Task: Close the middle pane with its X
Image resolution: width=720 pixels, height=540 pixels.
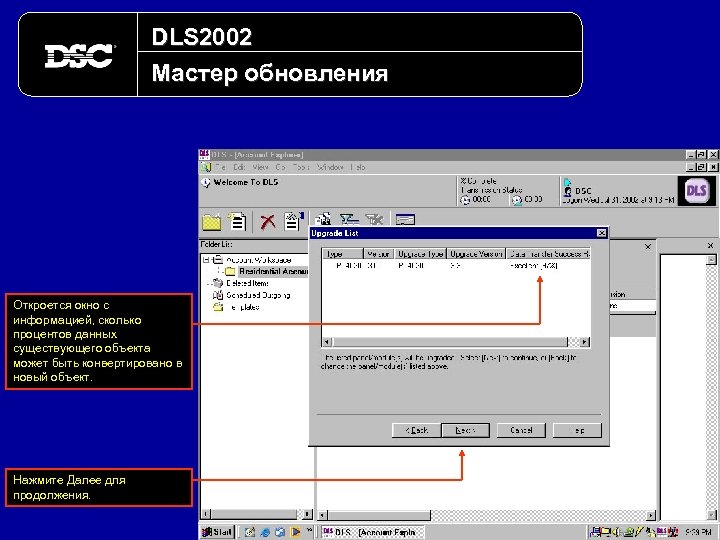Action: (x=648, y=247)
